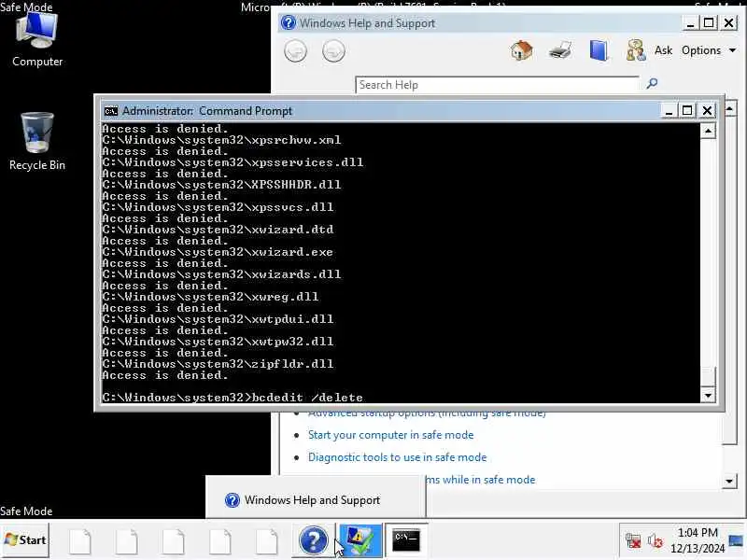
Task: Print the current help topic
Action: (560, 50)
